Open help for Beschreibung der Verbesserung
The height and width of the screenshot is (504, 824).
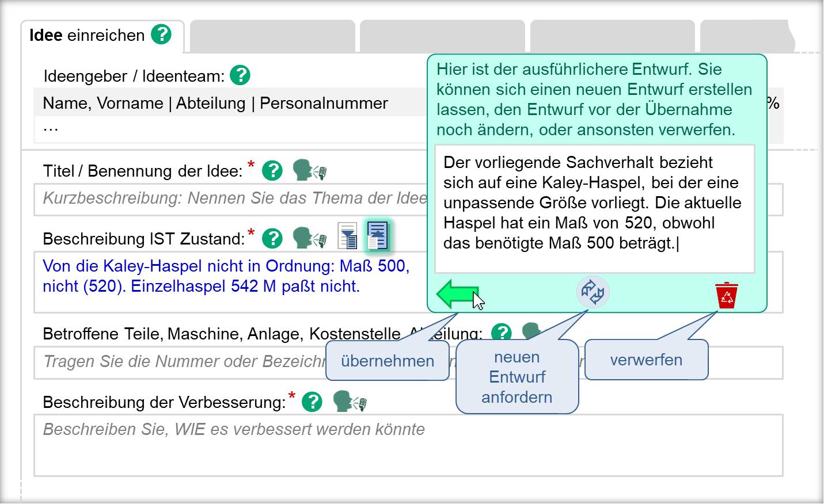(x=311, y=402)
